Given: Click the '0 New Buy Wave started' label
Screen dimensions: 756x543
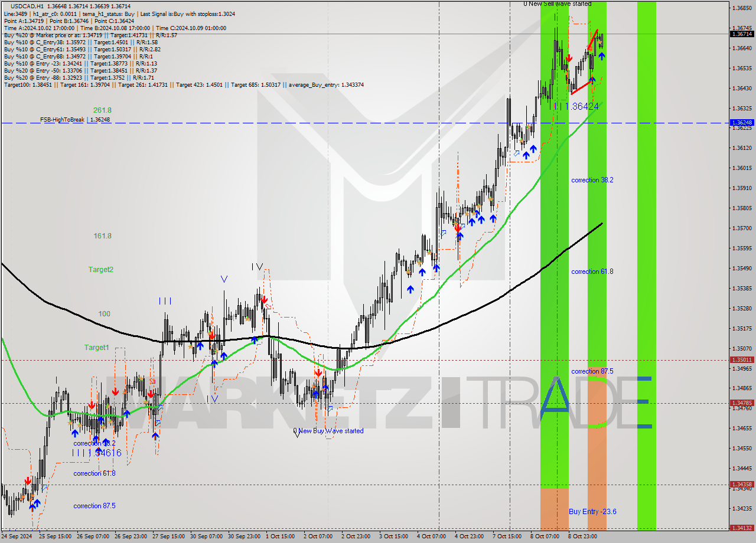Looking at the screenshot, I should pos(328,431).
